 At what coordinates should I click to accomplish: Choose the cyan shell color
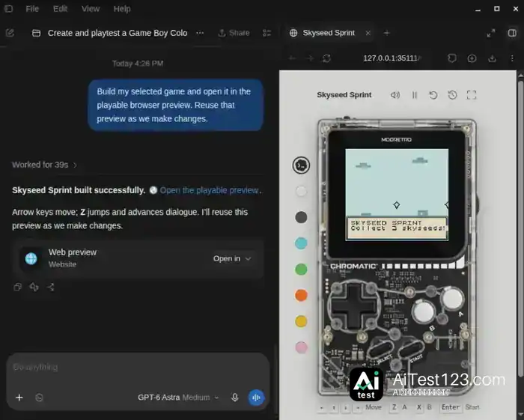point(301,243)
